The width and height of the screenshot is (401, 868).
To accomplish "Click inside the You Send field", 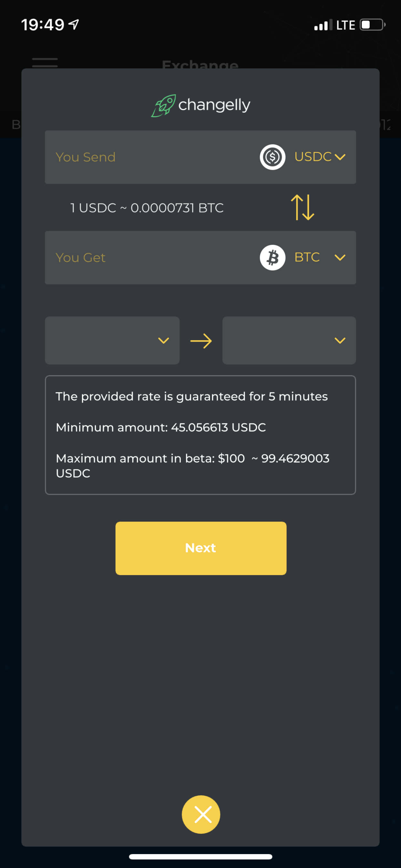I will pos(135,157).
